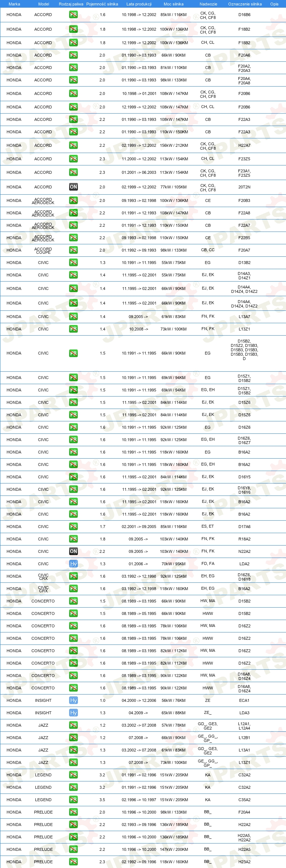The width and height of the screenshot is (286, 868).
Task: Select engine code C35A2 cell
Action: pos(244,800)
